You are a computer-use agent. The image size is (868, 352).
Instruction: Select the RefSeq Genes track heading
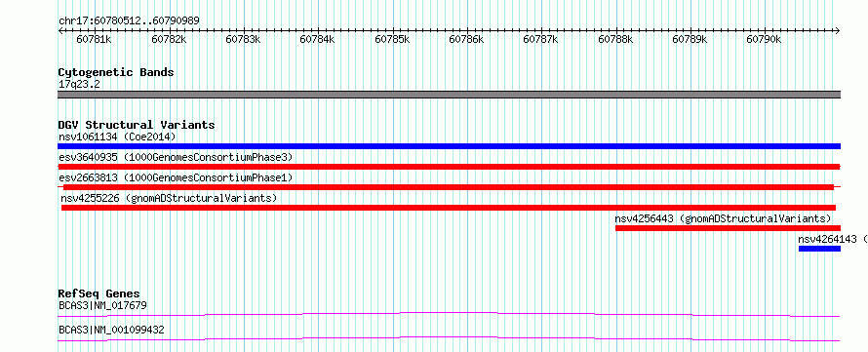click(99, 293)
